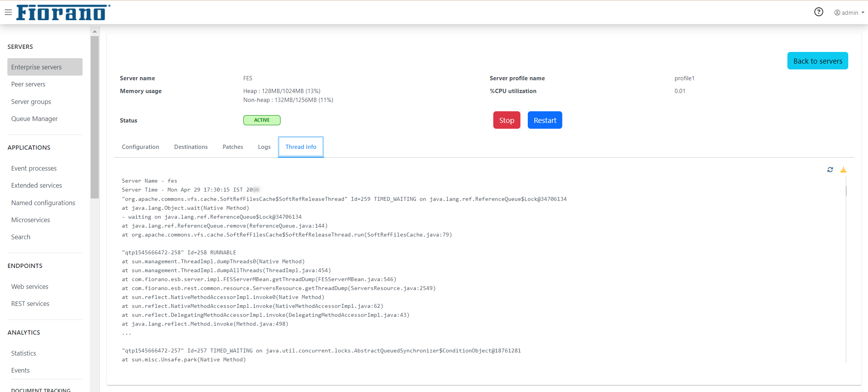This screenshot has width=868, height=392.
Task: Open the hamburger navigation menu
Action: pos(8,12)
